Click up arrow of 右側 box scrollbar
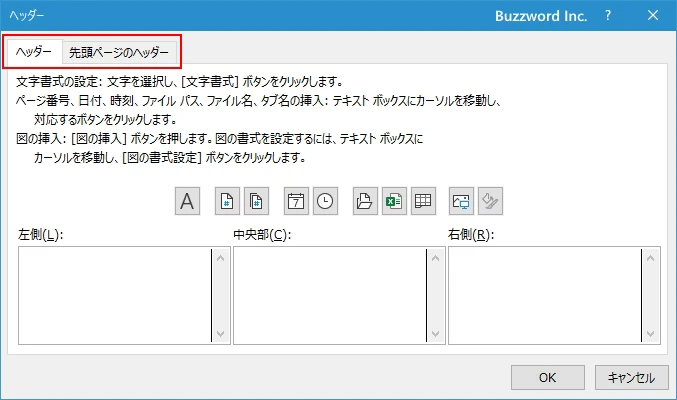The image size is (677, 400). 651,258
